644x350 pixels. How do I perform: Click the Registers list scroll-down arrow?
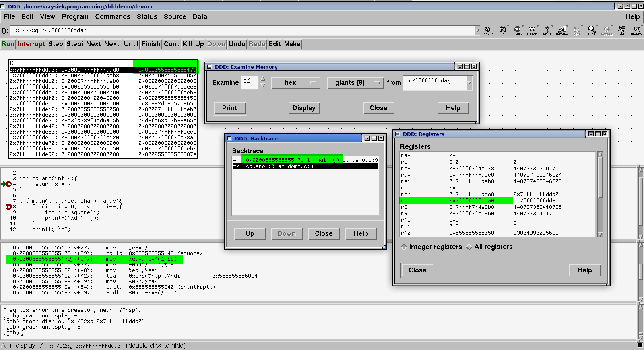pyautogui.click(x=600, y=234)
